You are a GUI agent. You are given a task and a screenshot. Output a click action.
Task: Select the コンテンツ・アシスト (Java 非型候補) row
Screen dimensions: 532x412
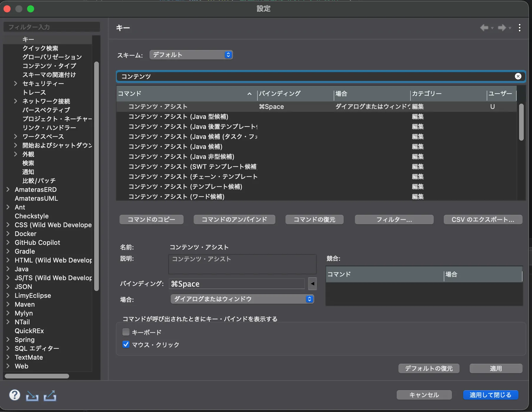click(316, 157)
